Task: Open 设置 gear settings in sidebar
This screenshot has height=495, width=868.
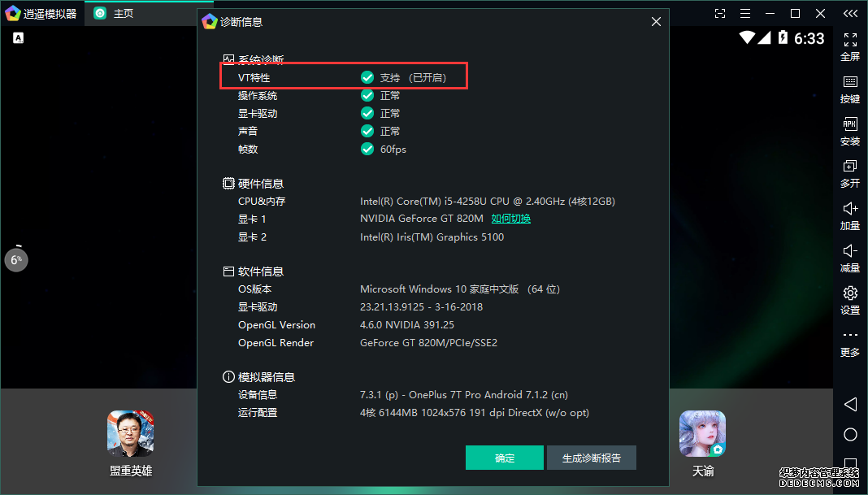Action: (850, 301)
